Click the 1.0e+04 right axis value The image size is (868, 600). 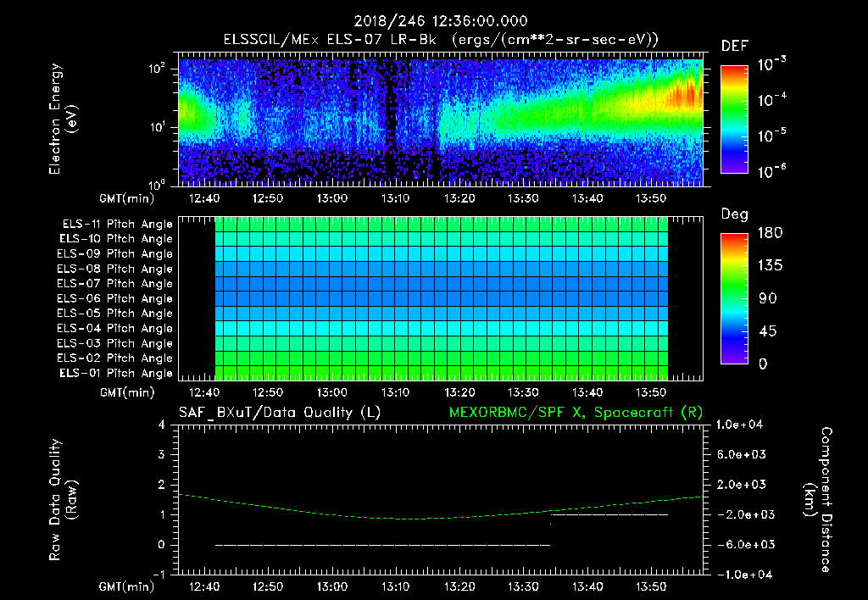click(740, 425)
